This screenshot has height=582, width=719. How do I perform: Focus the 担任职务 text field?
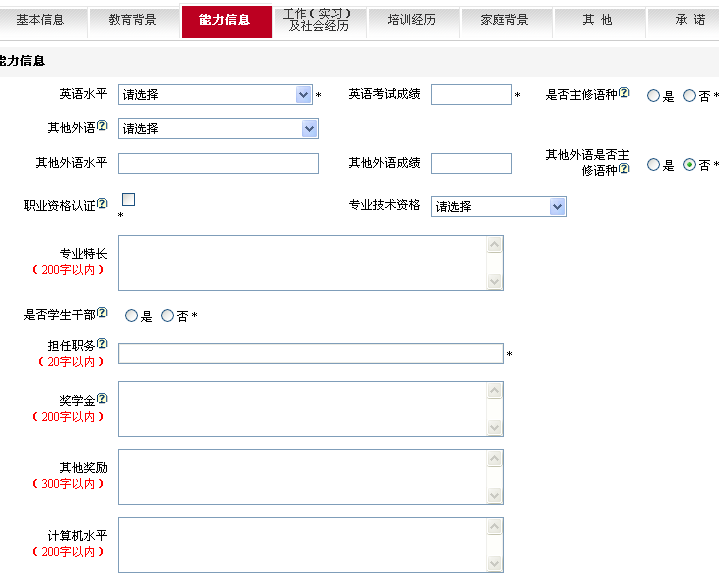click(310, 353)
